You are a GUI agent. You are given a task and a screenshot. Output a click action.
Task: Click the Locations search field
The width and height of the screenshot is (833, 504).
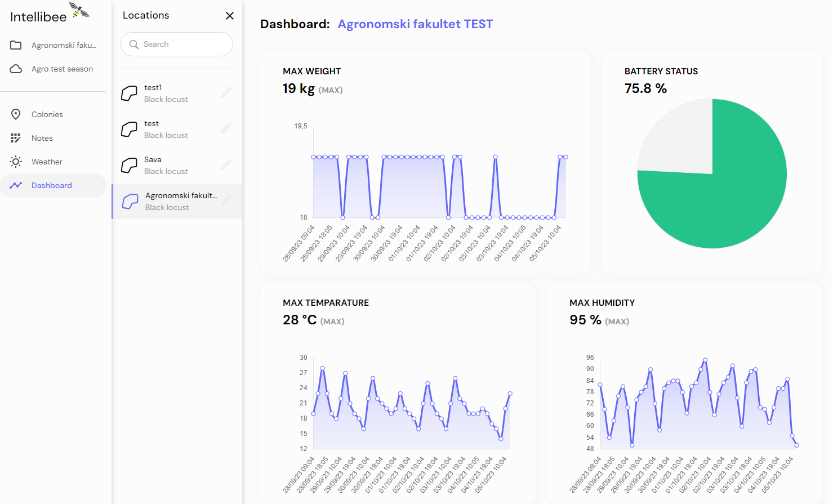(x=177, y=44)
